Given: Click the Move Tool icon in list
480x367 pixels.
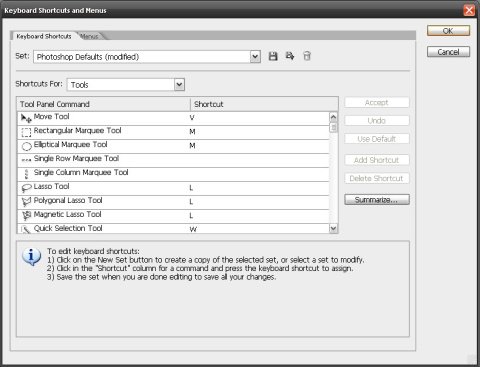Looking at the screenshot, I should (x=26, y=118).
